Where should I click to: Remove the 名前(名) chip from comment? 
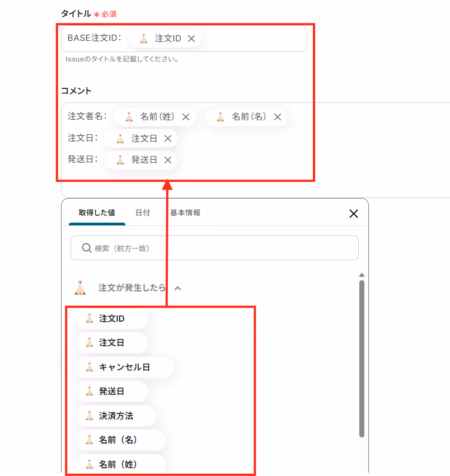point(277,117)
